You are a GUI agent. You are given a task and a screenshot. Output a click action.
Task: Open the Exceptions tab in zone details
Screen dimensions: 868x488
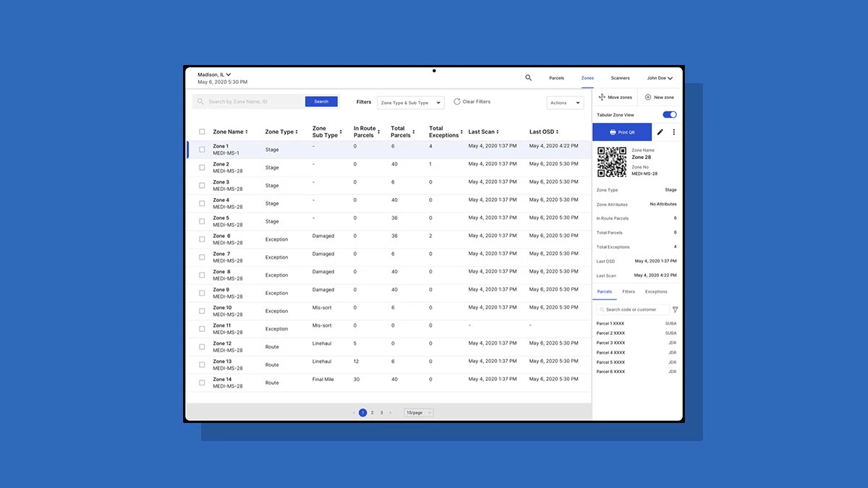(x=656, y=292)
